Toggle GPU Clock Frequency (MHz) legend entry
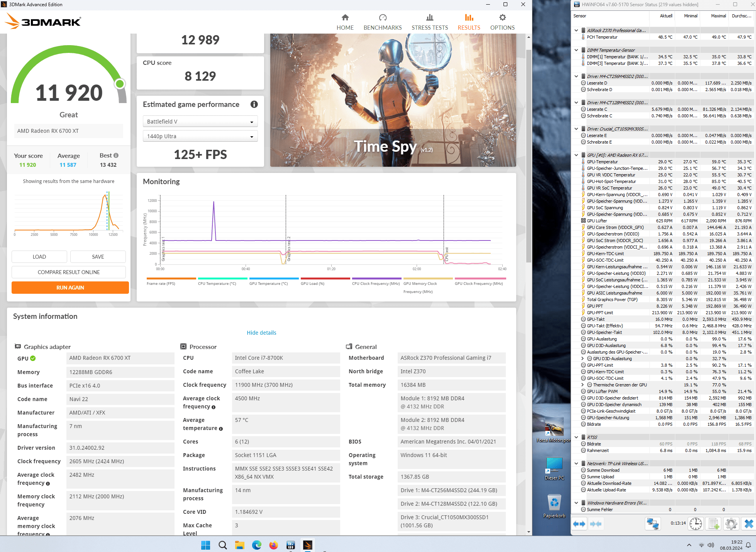Viewport: 756px width, 552px height. coord(480,281)
